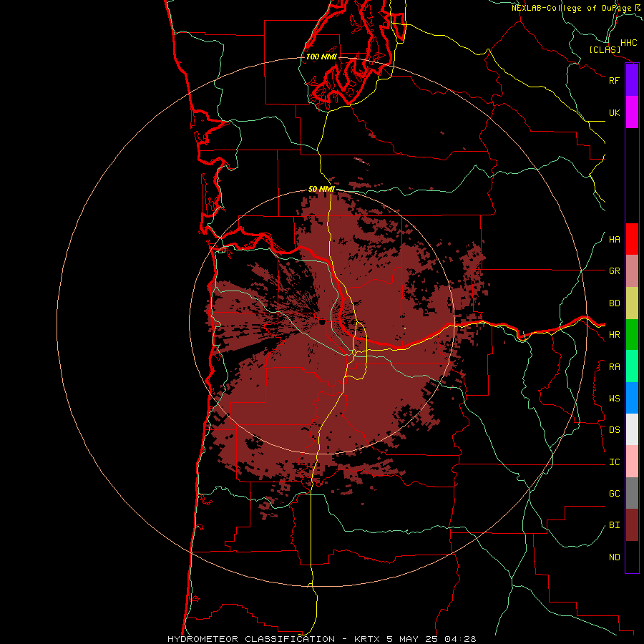Click the IC legend label
This screenshot has height=644, width=644.
coord(615,462)
